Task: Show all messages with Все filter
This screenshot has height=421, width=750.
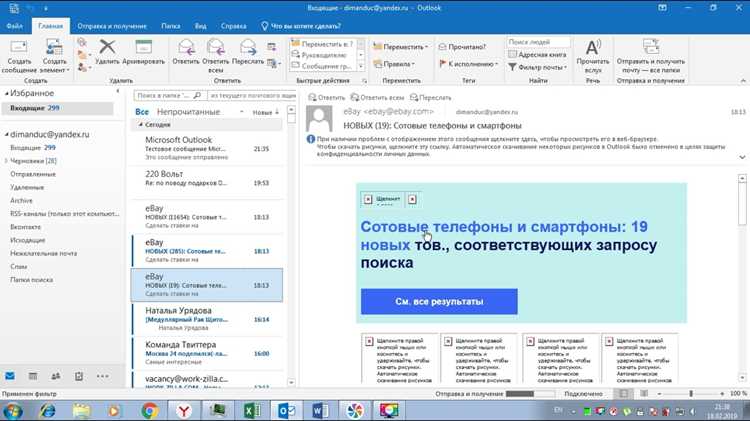Action: pyautogui.click(x=142, y=111)
